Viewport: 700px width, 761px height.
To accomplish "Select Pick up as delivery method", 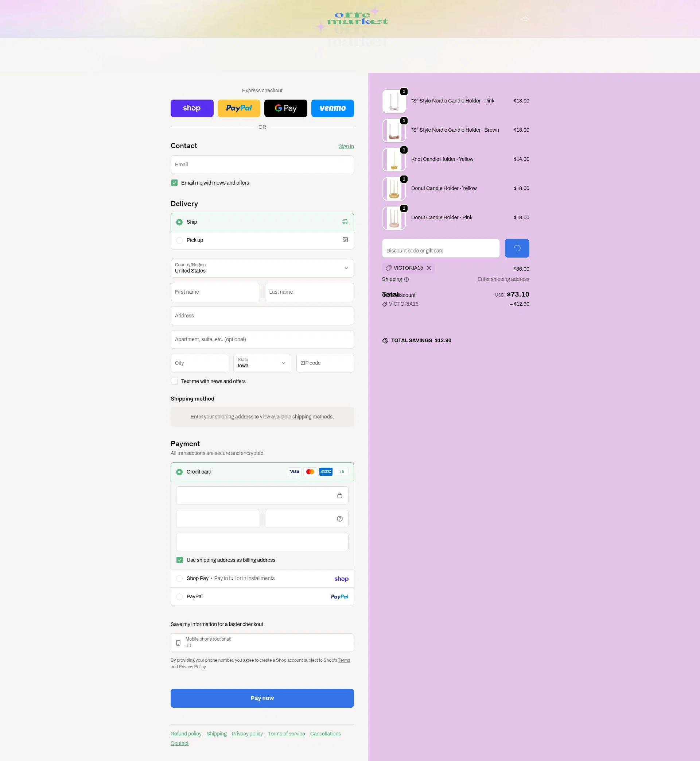I will [x=179, y=240].
